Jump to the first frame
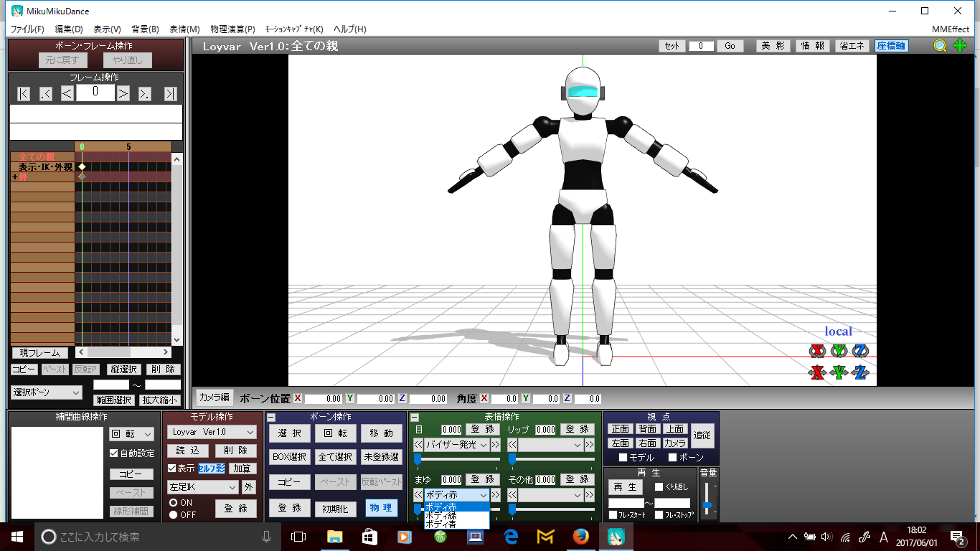Screen dimensions: 980x551 point(24,93)
